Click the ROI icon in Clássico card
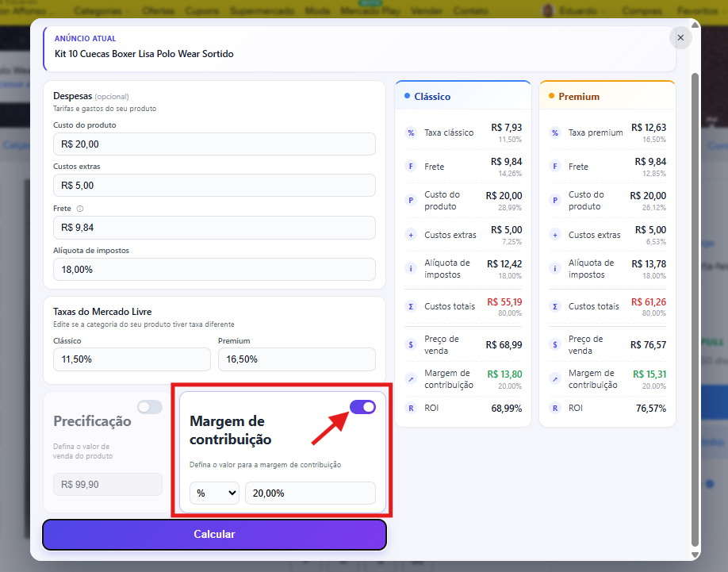728x572 pixels. pos(411,408)
